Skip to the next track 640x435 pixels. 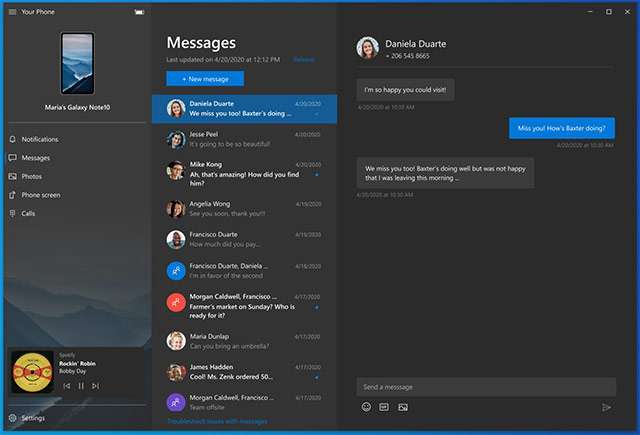95,386
